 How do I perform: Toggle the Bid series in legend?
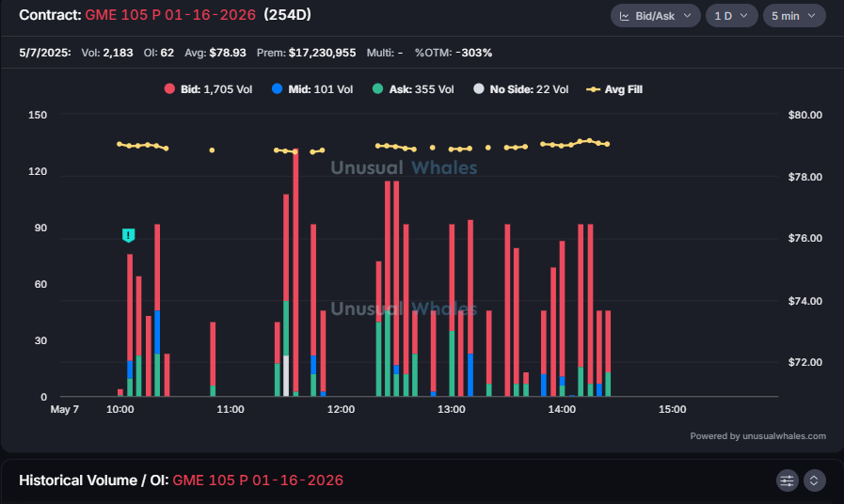208,89
